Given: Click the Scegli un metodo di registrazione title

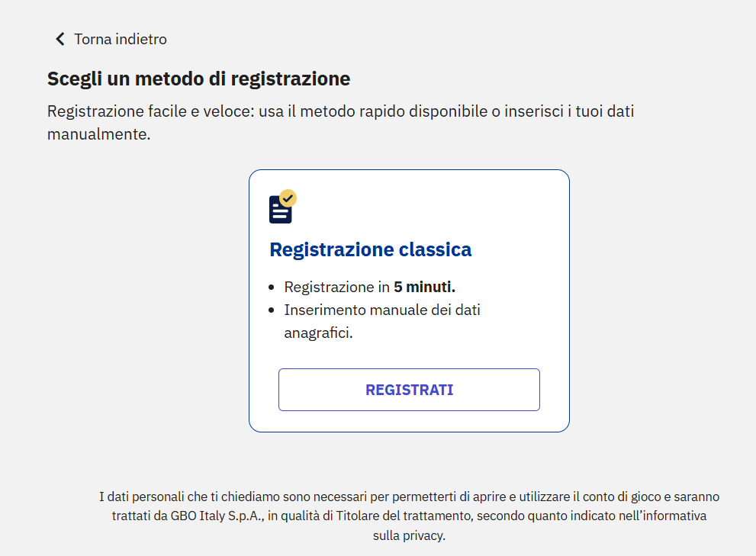Looking at the screenshot, I should (x=199, y=78).
